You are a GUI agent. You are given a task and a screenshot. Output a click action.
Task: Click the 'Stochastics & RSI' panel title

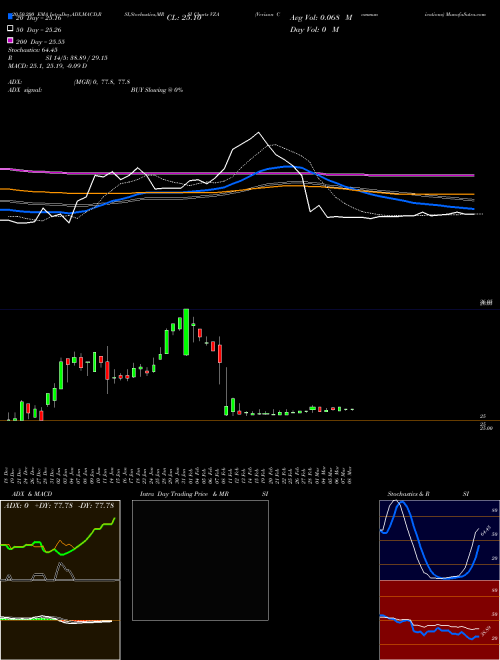tap(428, 494)
